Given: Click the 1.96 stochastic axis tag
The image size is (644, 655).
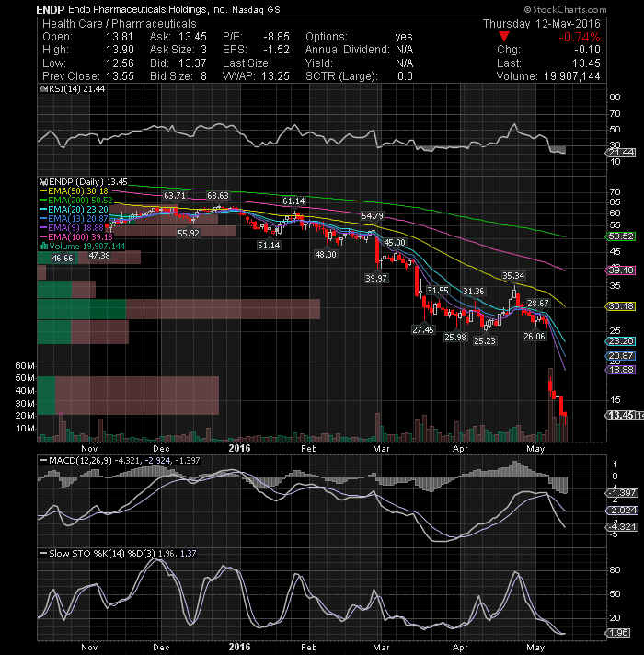Looking at the screenshot, I should click(618, 632).
